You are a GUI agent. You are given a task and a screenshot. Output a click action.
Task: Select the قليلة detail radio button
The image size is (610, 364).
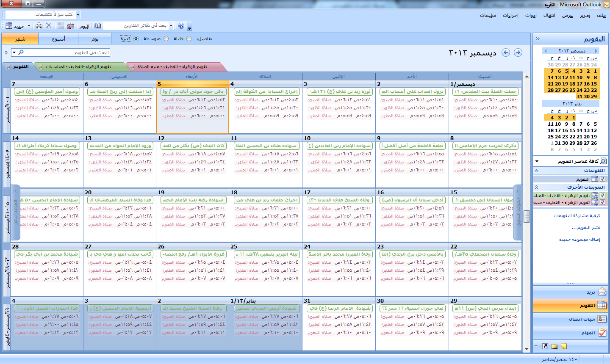pos(189,39)
